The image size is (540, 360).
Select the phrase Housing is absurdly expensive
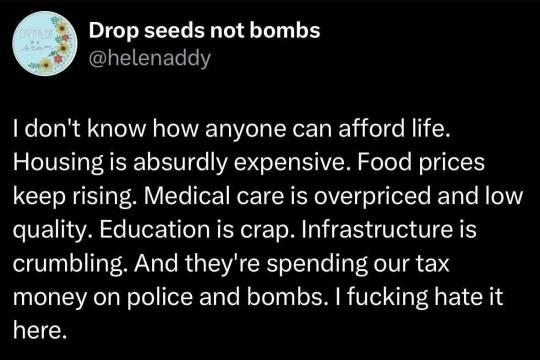point(183,163)
